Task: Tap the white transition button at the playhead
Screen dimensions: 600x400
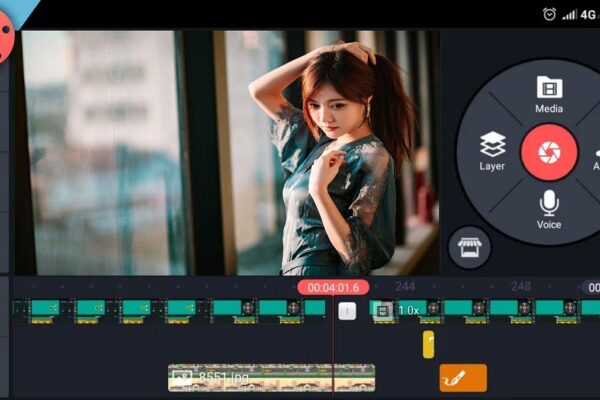Action: pos(347,311)
